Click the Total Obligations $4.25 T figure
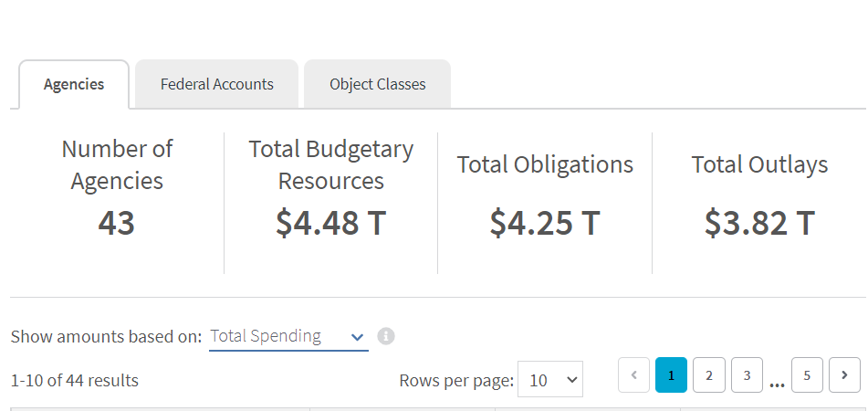 click(x=545, y=223)
